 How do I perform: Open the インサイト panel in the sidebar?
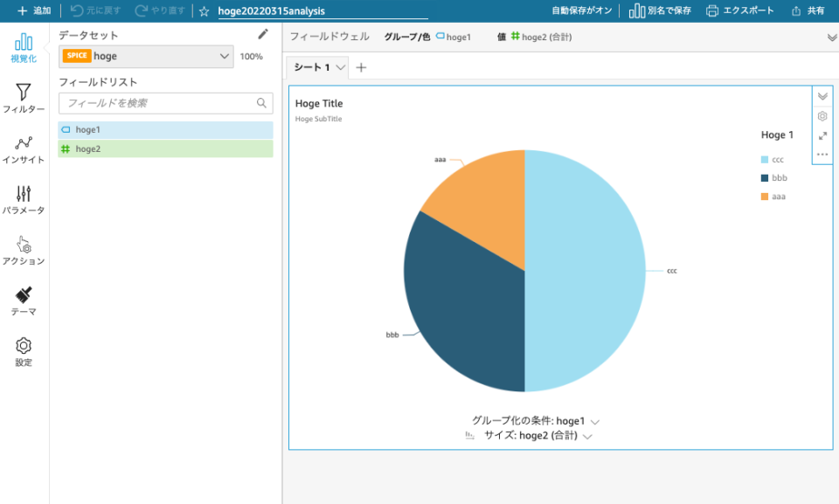pyautogui.click(x=24, y=147)
